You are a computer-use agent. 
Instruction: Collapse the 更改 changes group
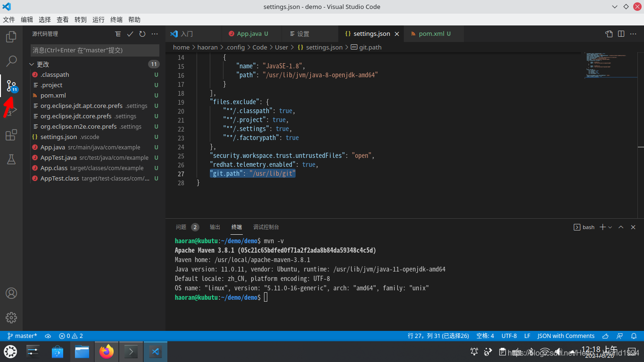point(94,64)
